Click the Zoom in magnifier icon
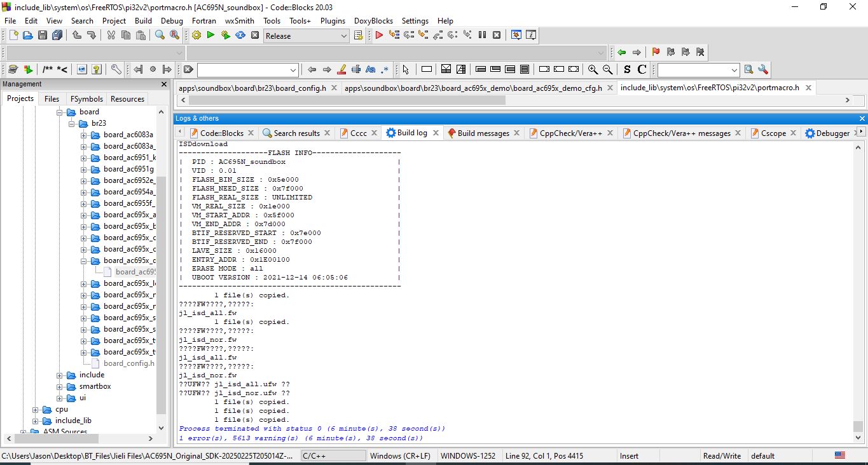The width and height of the screenshot is (868, 465). (x=593, y=69)
